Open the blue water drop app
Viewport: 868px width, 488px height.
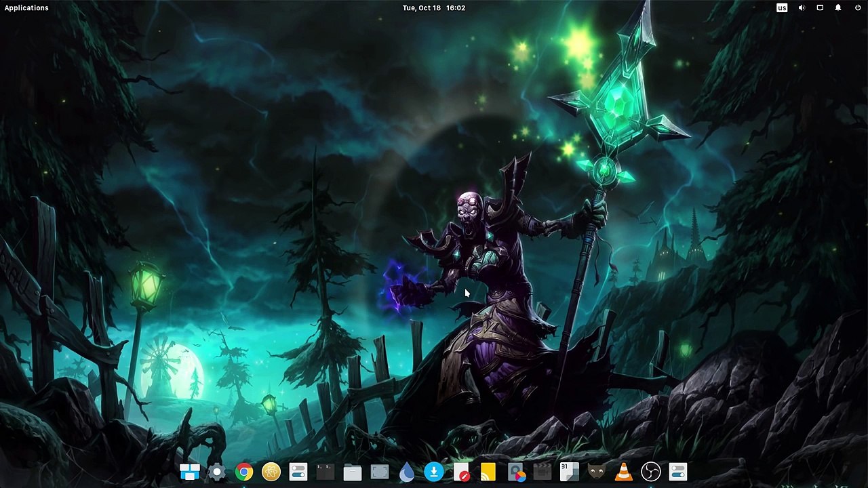tap(407, 472)
